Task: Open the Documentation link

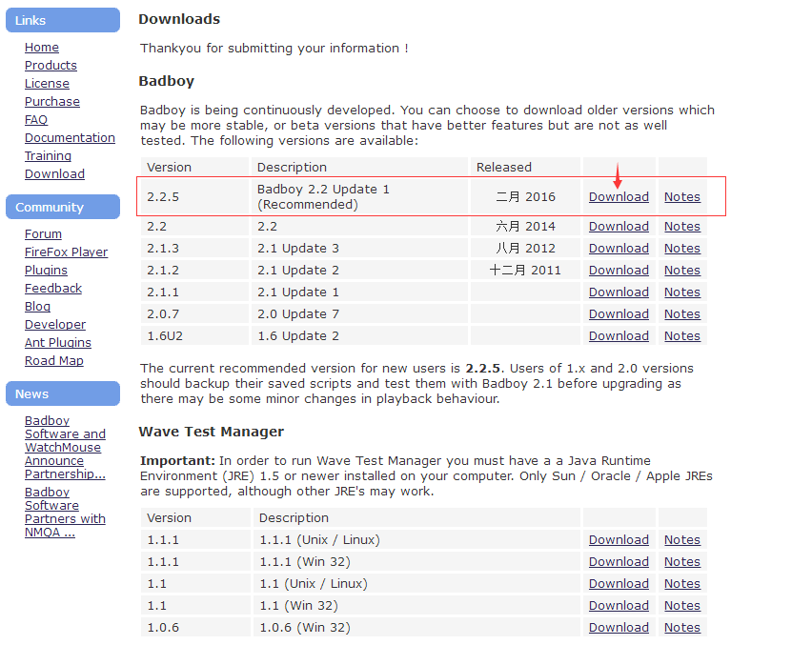Action: click(70, 138)
